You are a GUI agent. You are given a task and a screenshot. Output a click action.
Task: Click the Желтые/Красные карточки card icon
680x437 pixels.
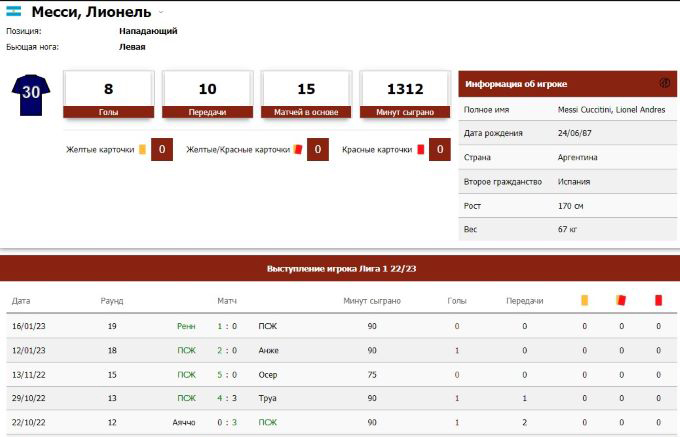click(x=297, y=149)
